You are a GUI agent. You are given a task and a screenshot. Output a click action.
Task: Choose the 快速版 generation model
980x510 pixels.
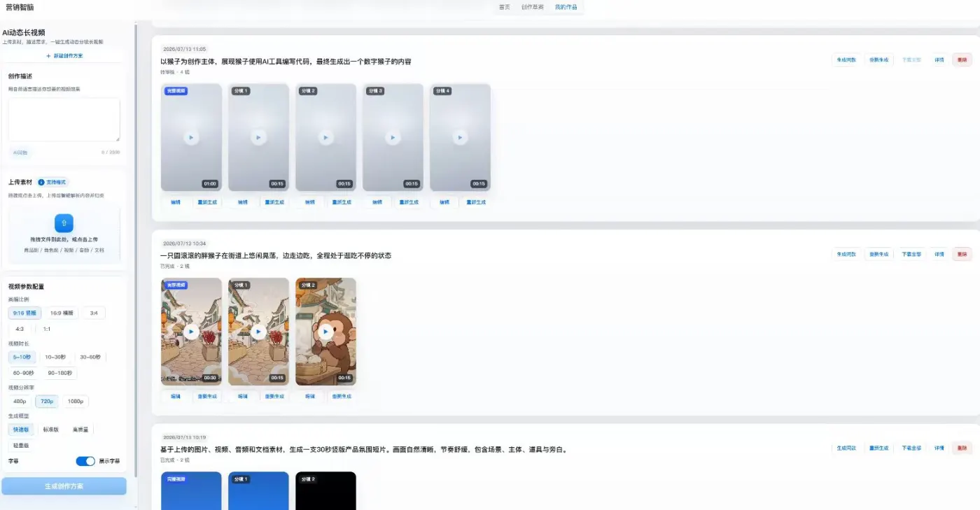coord(21,430)
